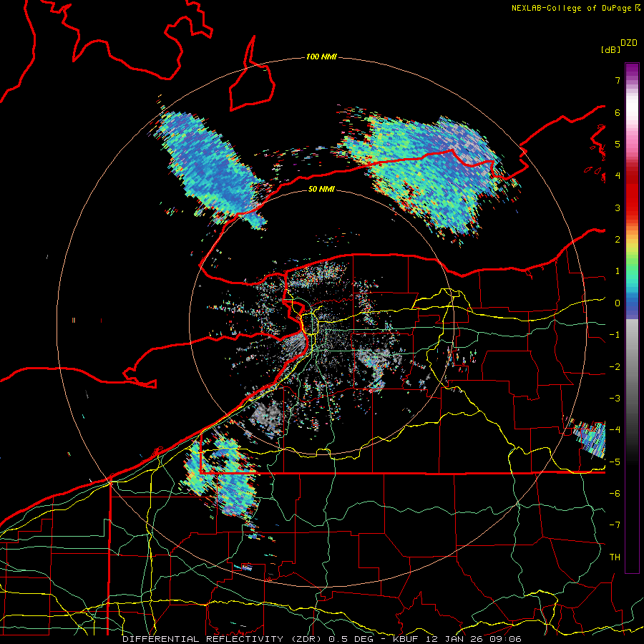Click the -1 dB scale value
Screen dimensions: 644x644
point(615,335)
